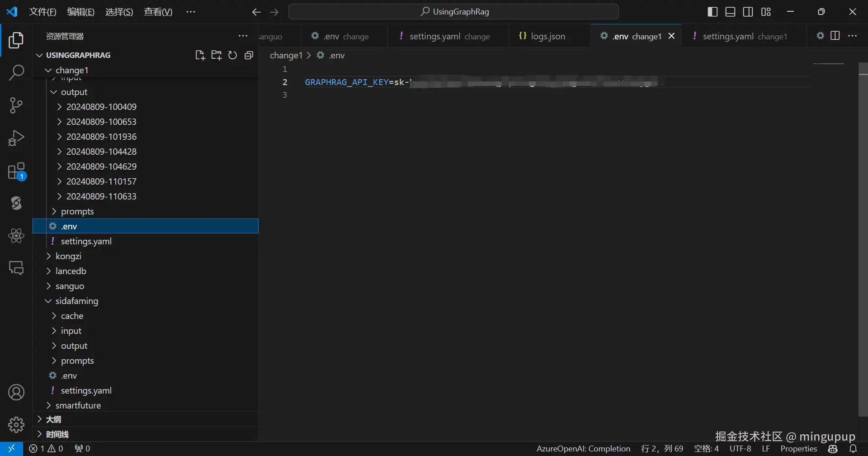Open the 编辑(E) menu

click(81, 12)
